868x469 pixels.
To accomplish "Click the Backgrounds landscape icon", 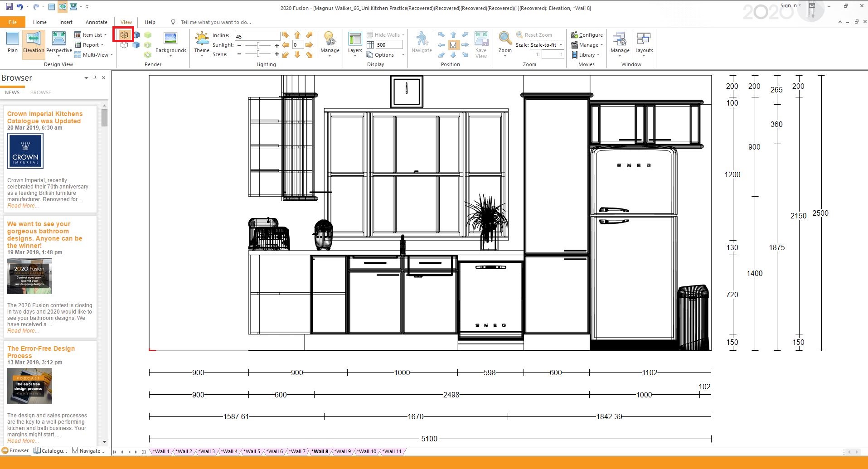I will pos(170,39).
